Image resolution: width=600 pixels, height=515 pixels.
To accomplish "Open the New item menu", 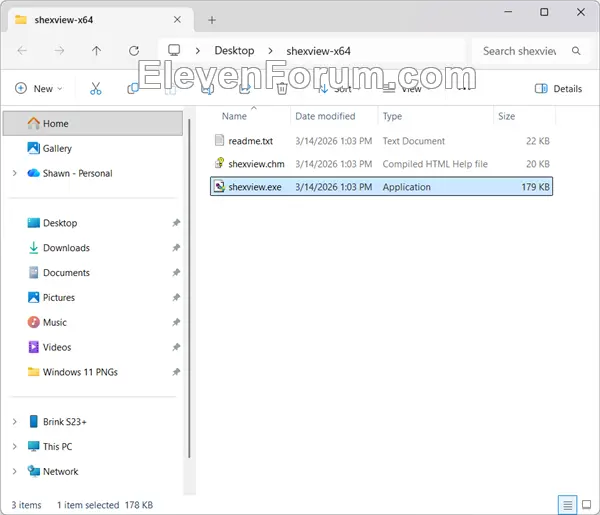I will (x=39, y=89).
